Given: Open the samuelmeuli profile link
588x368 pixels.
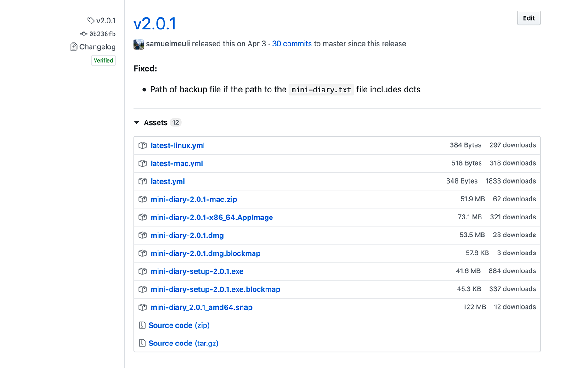Looking at the screenshot, I should coord(168,44).
